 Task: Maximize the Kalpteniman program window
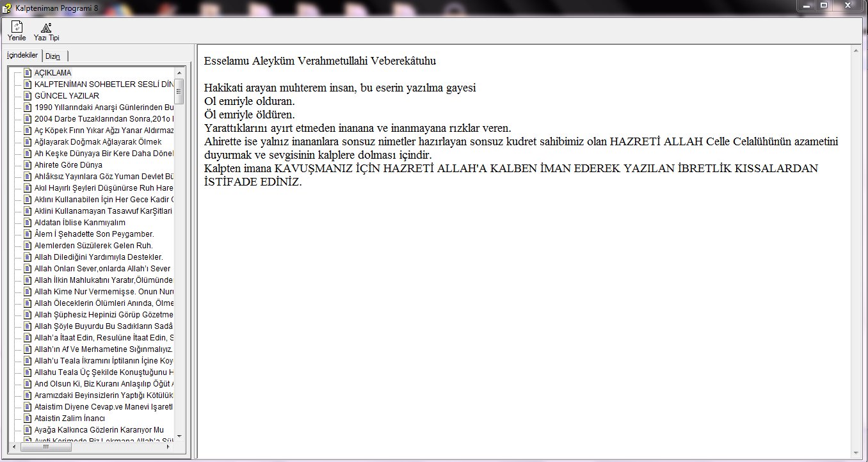pyautogui.click(x=823, y=5)
